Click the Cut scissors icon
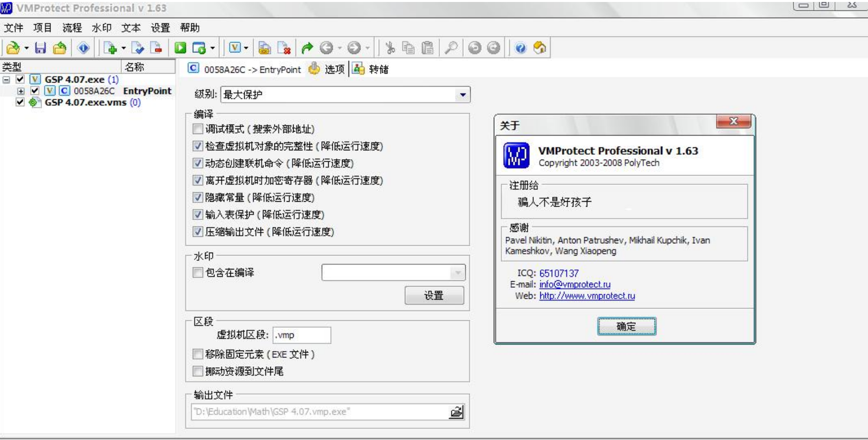 390,48
